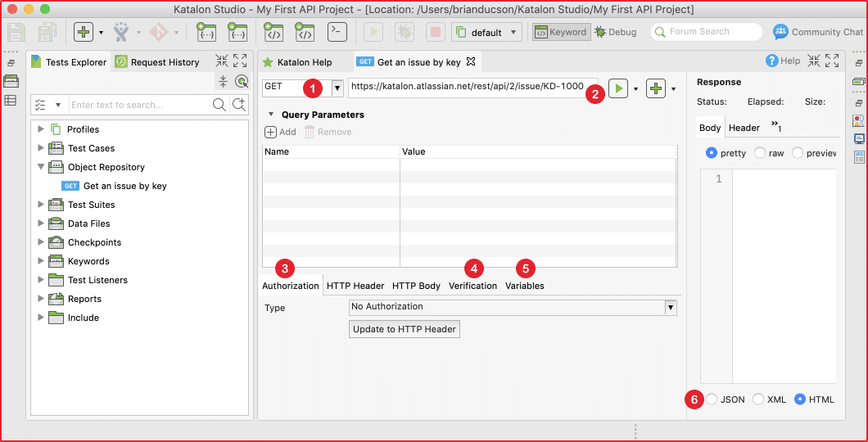868x442 pixels.
Task: Click the search magnifier in Tests Explorer
Action: (x=219, y=105)
